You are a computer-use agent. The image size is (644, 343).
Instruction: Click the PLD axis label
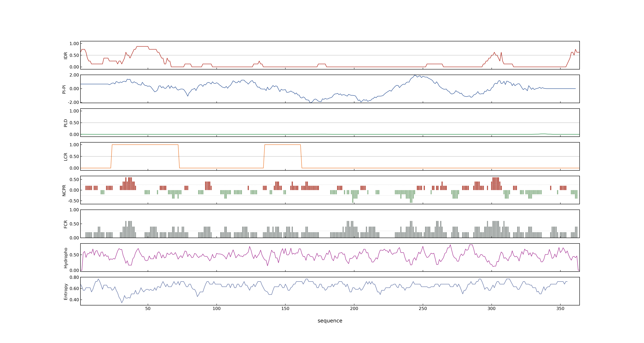click(x=66, y=123)
